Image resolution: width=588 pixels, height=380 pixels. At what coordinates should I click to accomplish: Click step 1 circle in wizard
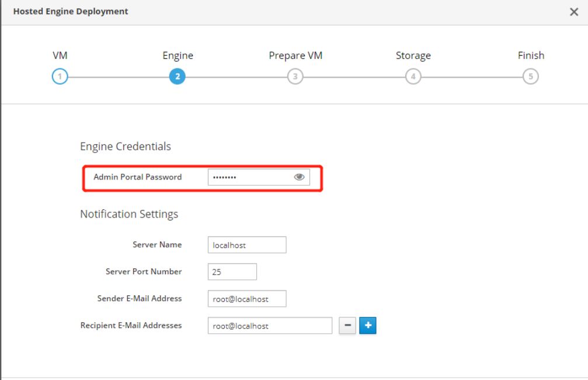click(60, 77)
